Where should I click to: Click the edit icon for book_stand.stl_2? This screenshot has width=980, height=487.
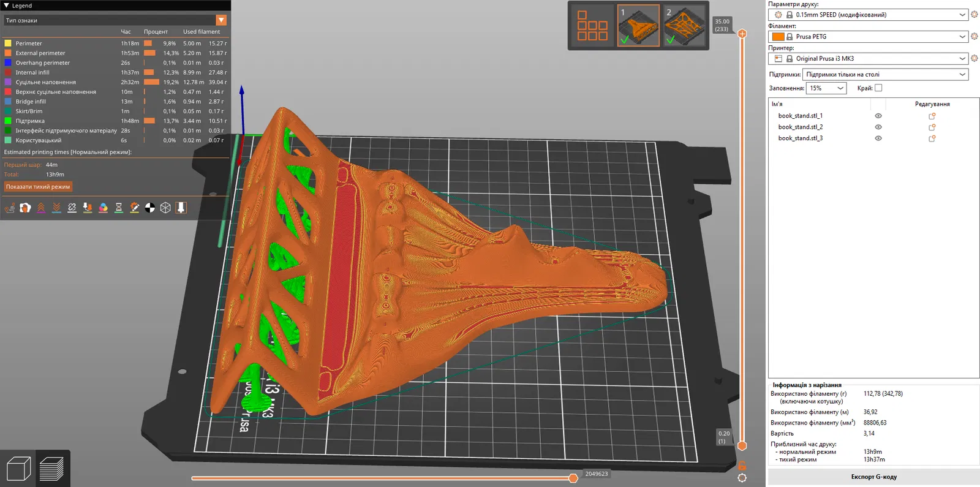(932, 127)
